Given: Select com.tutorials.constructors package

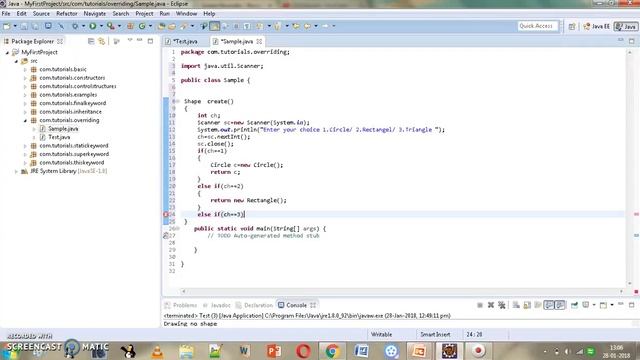Looking at the screenshot, I should pos(72,78).
